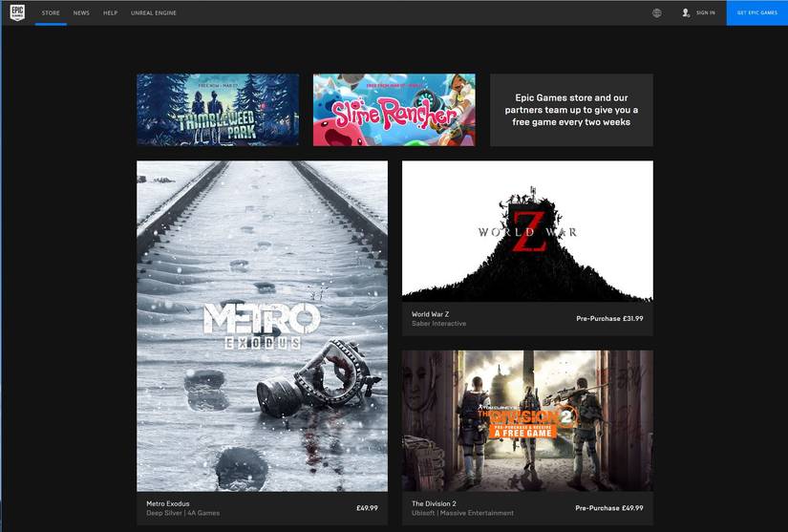Open the Store tab
Image resolution: width=788 pixels, height=532 pixels.
point(51,13)
